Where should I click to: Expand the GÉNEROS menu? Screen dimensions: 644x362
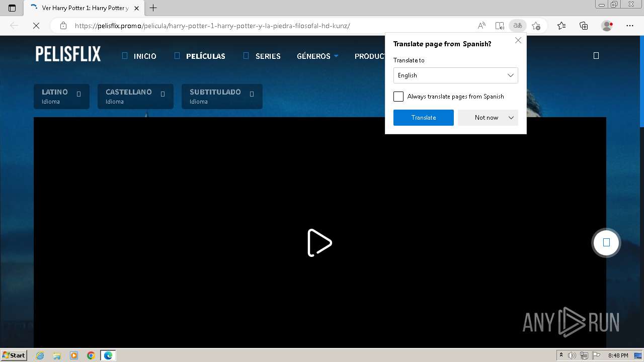(317, 56)
